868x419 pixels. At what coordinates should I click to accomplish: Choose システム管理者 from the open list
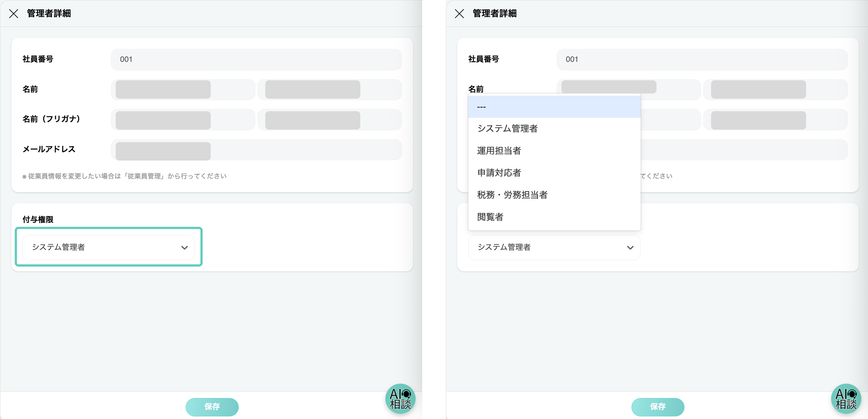(x=507, y=128)
